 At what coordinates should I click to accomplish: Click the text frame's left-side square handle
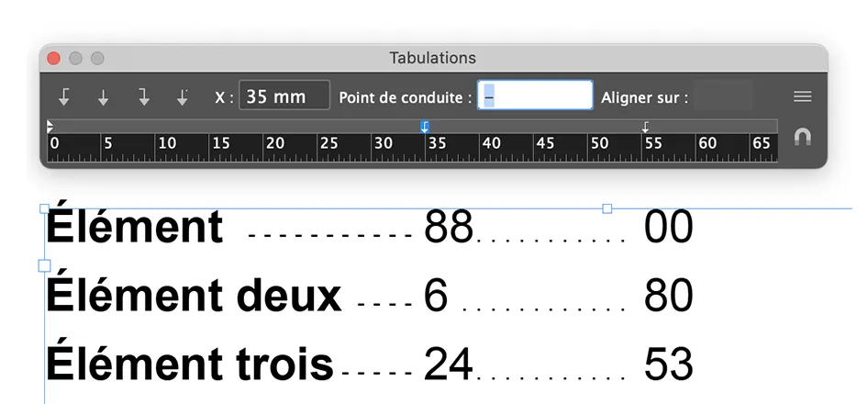pyautogui.click(x=44, y=265)
